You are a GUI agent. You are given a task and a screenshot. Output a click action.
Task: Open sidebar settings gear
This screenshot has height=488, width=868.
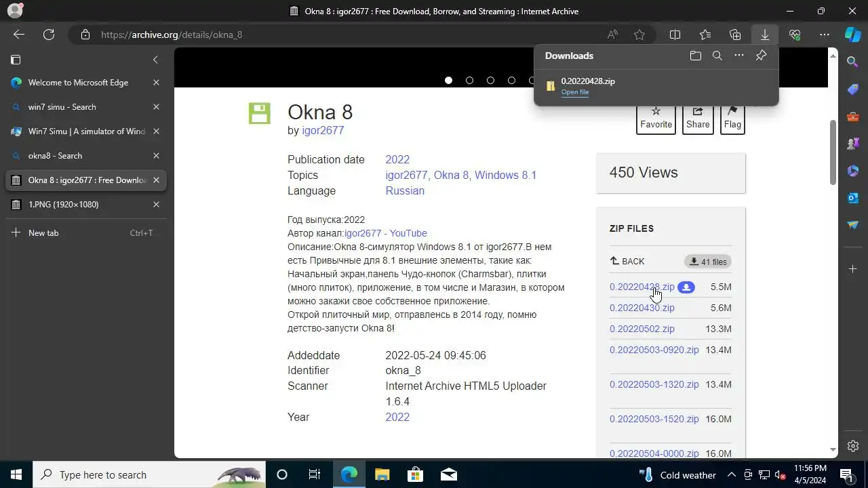coord(853,446)
